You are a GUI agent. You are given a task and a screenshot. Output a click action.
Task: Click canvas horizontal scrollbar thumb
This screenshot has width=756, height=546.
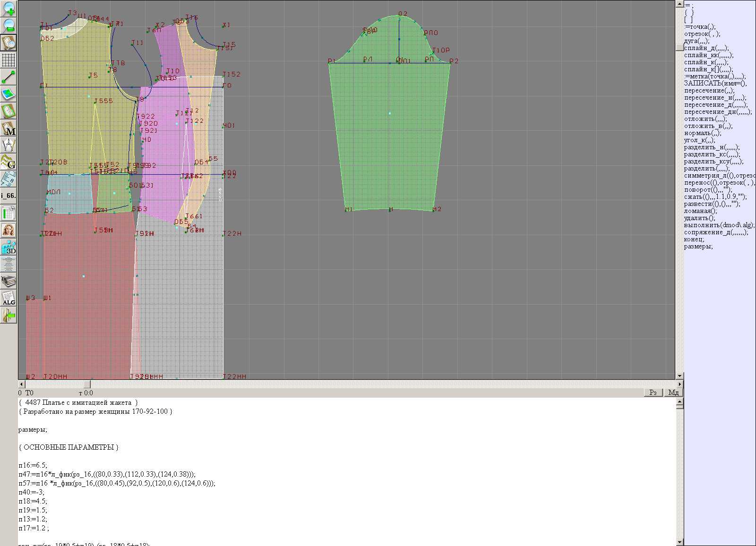(87, 384)
